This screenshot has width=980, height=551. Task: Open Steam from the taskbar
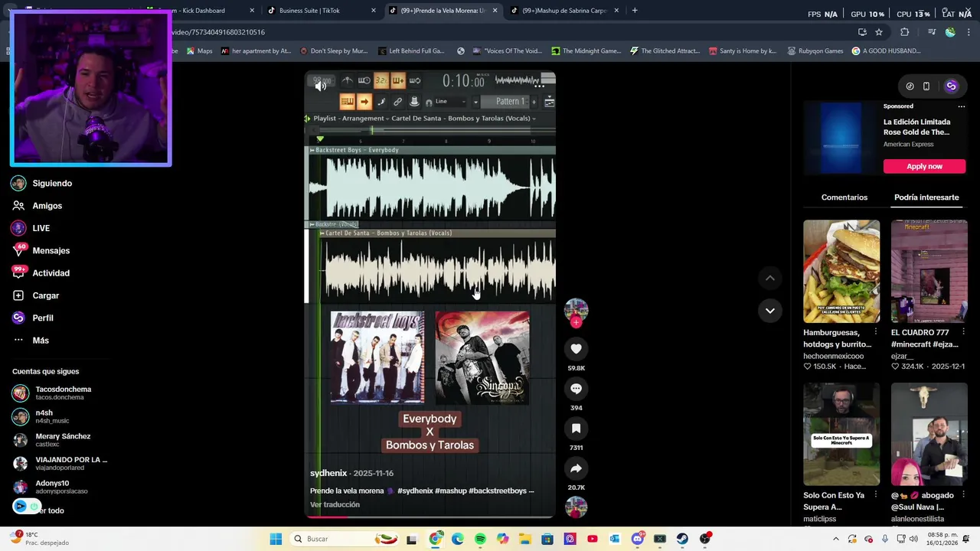[x=682, y=539]
